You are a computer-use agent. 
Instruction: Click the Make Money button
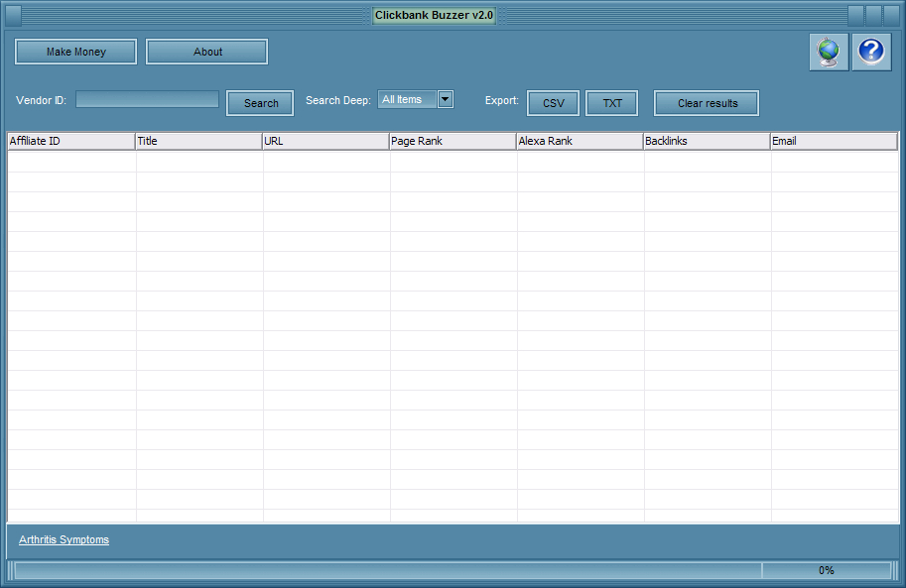pos(75,52)
